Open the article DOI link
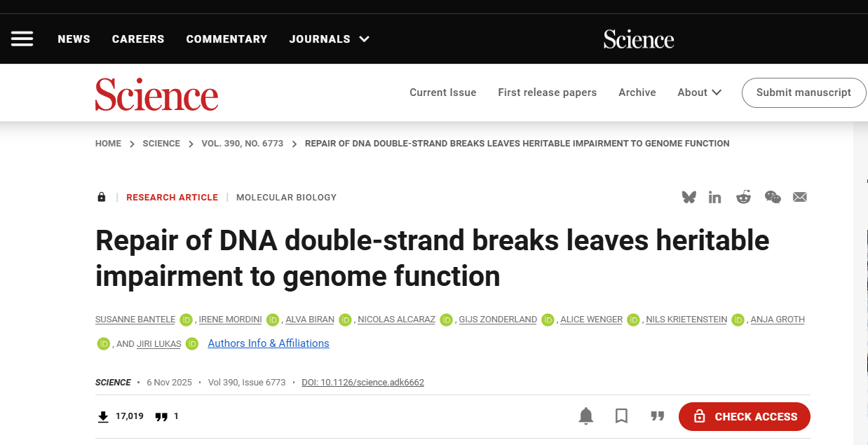 tap(362, 383)
